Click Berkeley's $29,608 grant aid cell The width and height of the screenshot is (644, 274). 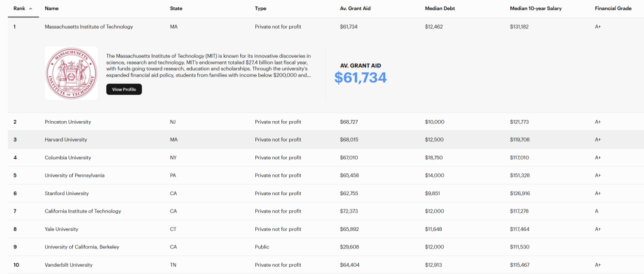[349, 247]
